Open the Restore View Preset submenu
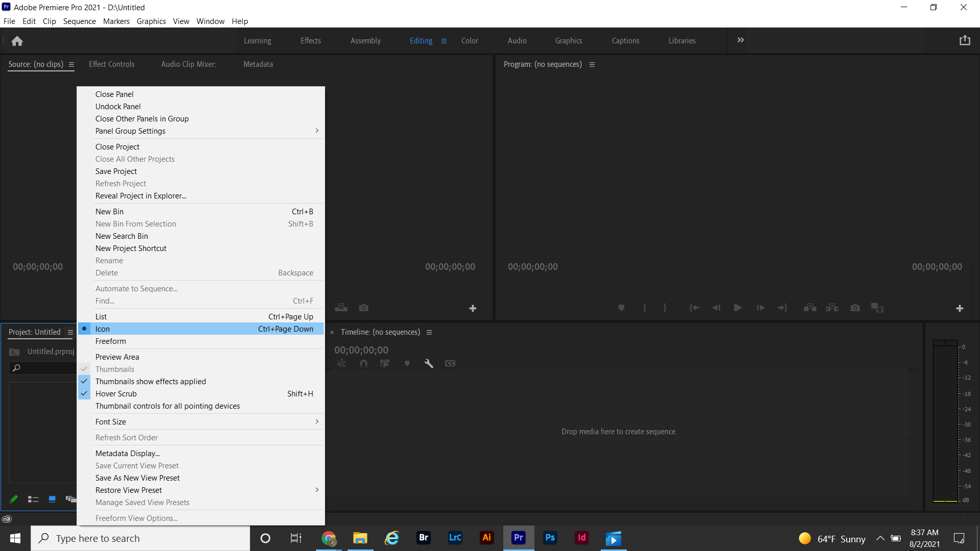The width and height of the screenshot is (980, 551). click(128, 490)
